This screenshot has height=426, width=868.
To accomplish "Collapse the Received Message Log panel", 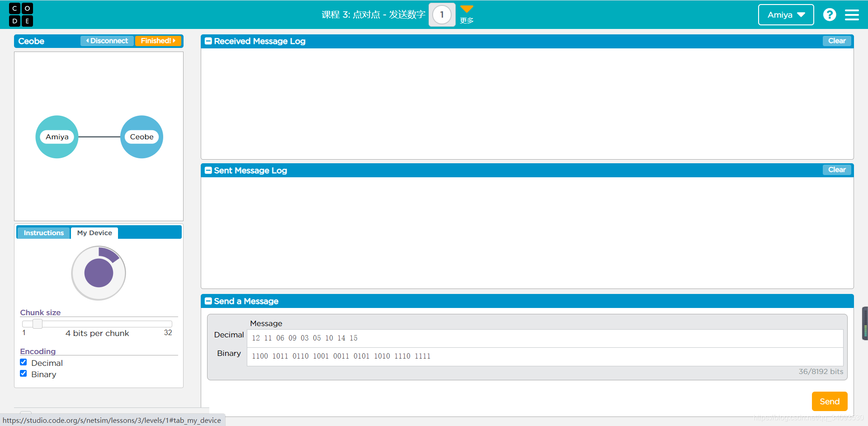I will (208, 41).
